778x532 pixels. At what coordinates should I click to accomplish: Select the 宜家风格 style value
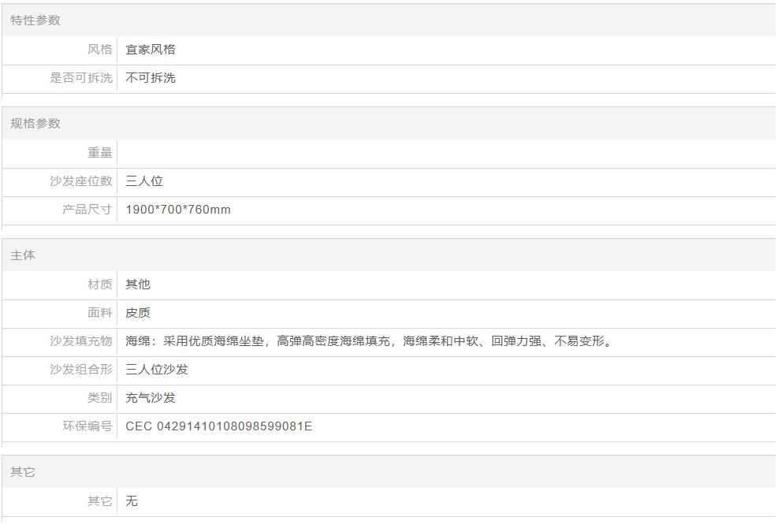click(151, 50)
